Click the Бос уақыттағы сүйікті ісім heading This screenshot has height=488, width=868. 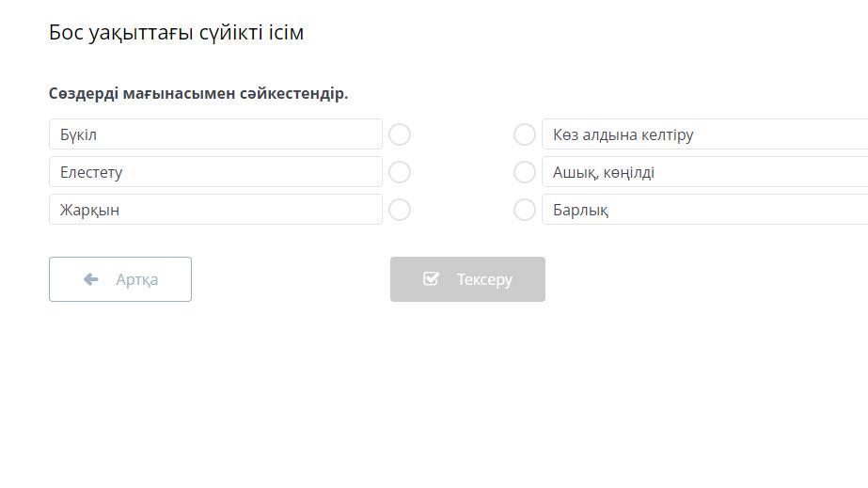coord(176,33)
